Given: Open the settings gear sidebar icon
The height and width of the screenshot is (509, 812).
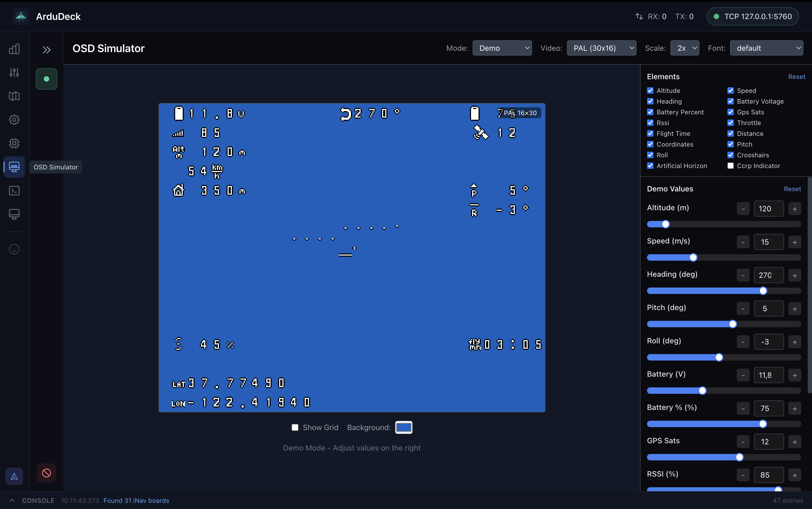Looking at the screenshot, I should (x=14, y=119).
